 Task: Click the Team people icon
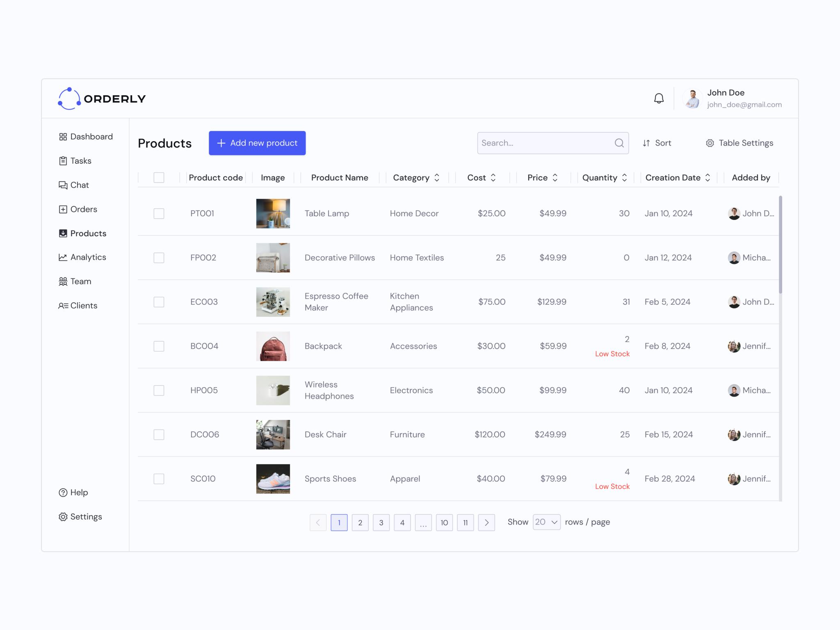coord(63,281)
